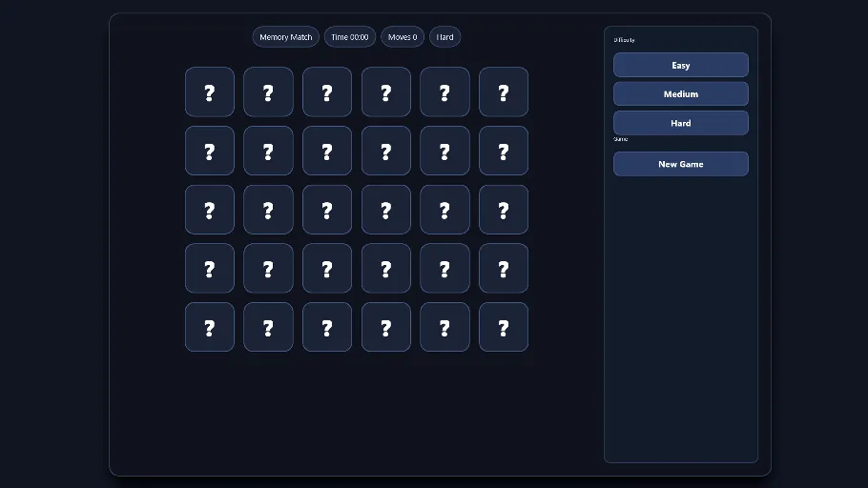Choose Medium difficulty
This screenshot has width=868, height=488.
tap(681, 94)
